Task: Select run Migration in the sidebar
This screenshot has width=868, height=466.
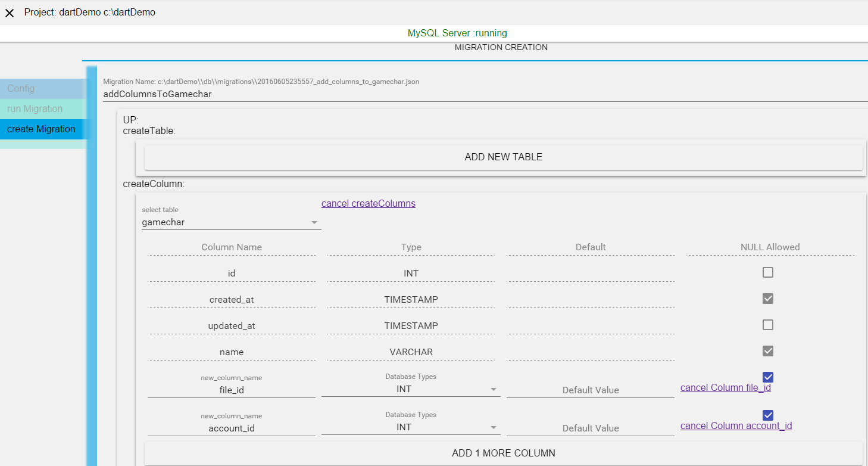Action: [43, 109]
